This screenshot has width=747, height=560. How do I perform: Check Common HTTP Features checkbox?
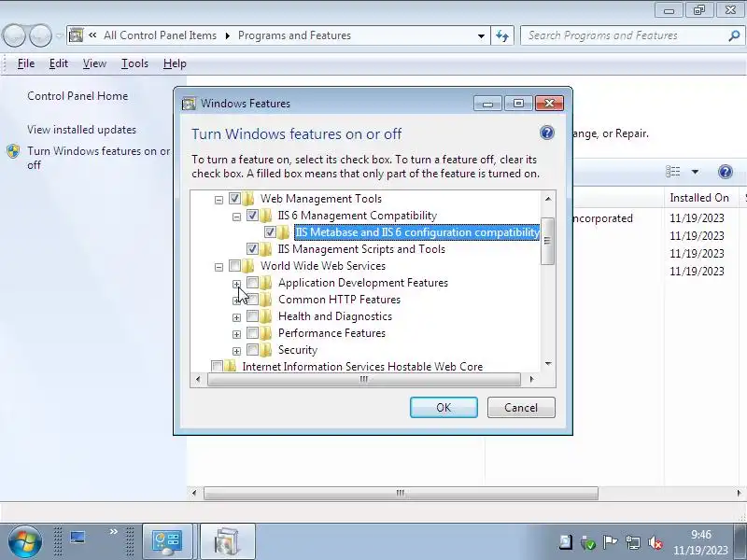(252, 299)
